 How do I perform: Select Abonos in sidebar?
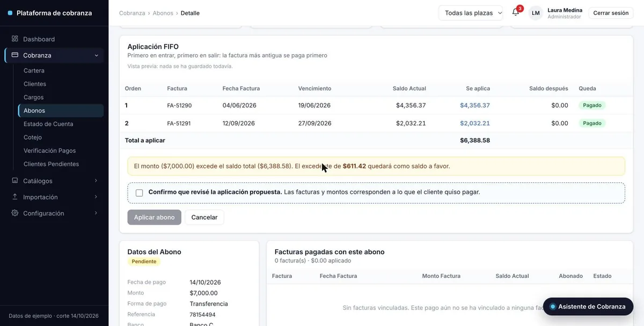61,110
